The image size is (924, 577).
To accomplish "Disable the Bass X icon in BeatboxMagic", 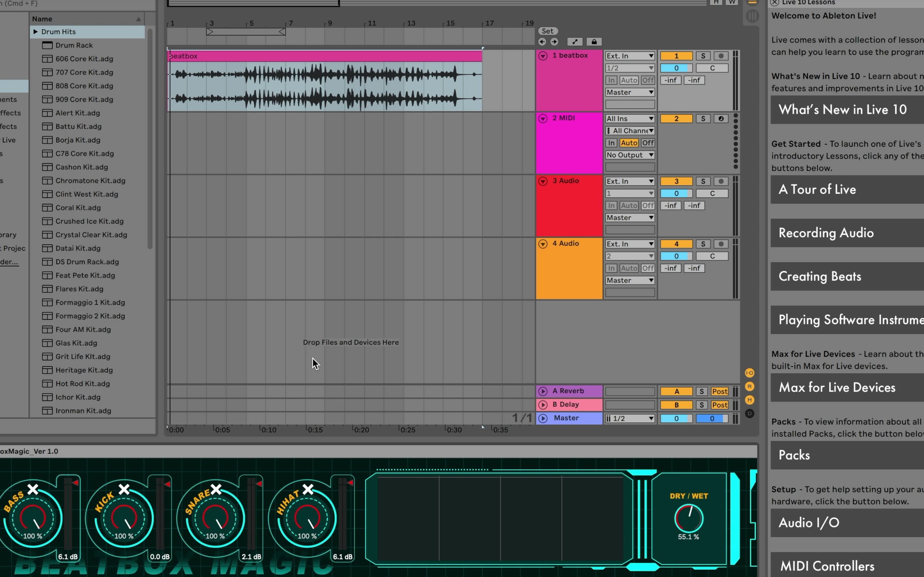I will [33, 489].
